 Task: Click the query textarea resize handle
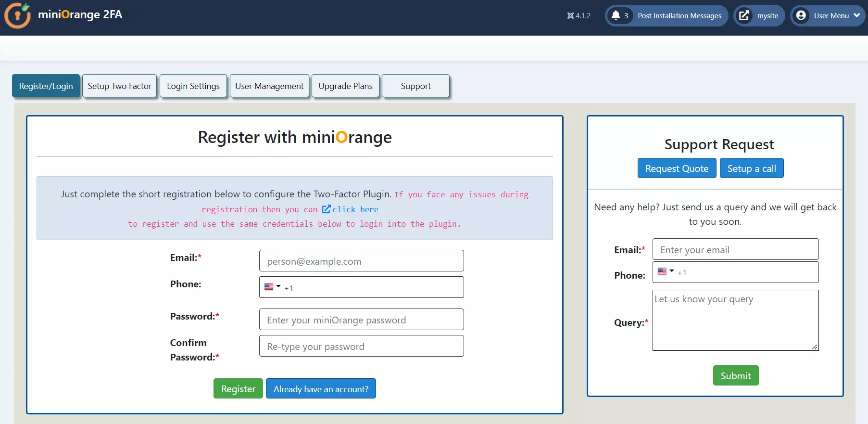[815, 347]
